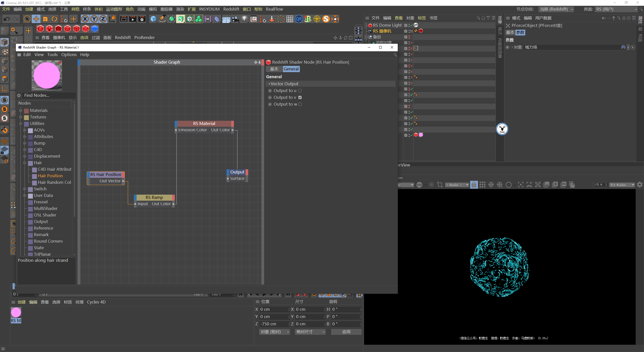Click the pink RS Material thumbnail
Image resolution: width=644 pixels, height=352 pixels.
click(x=16, y=313)
